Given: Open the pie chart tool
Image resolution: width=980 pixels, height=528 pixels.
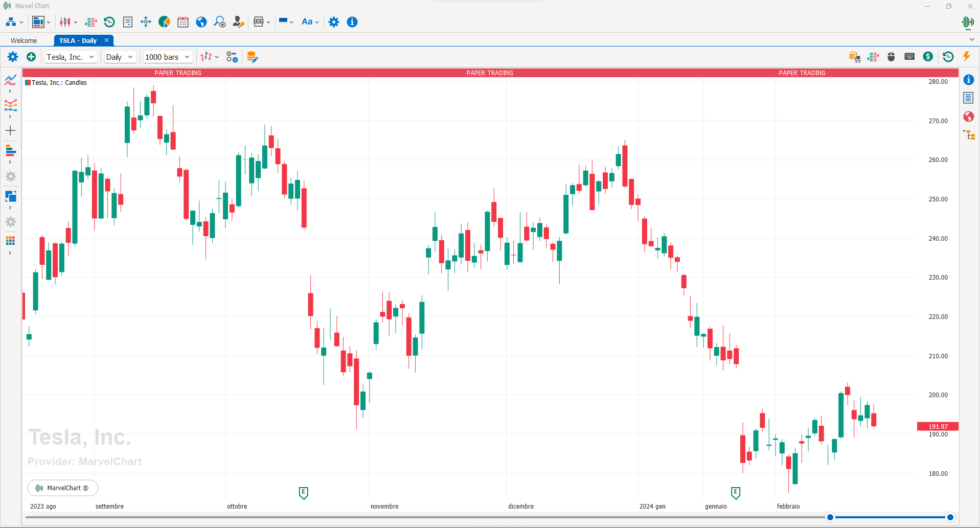Looking at the screenshot, I should pyautogui.click(x=164, y=22).
